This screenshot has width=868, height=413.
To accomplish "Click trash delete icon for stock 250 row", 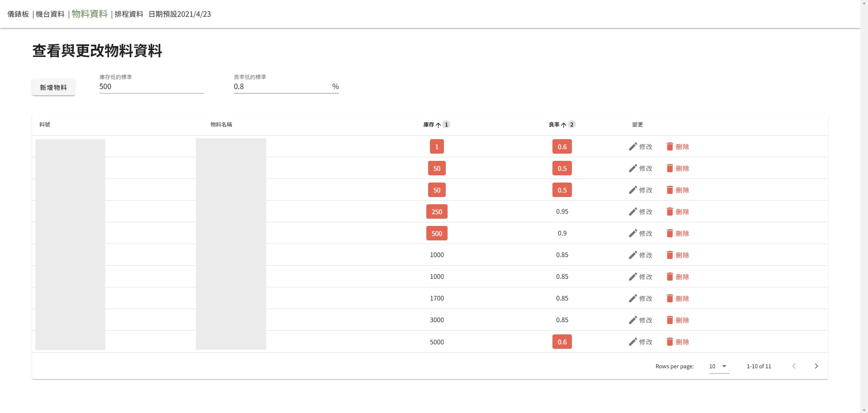I will point(670,211).
